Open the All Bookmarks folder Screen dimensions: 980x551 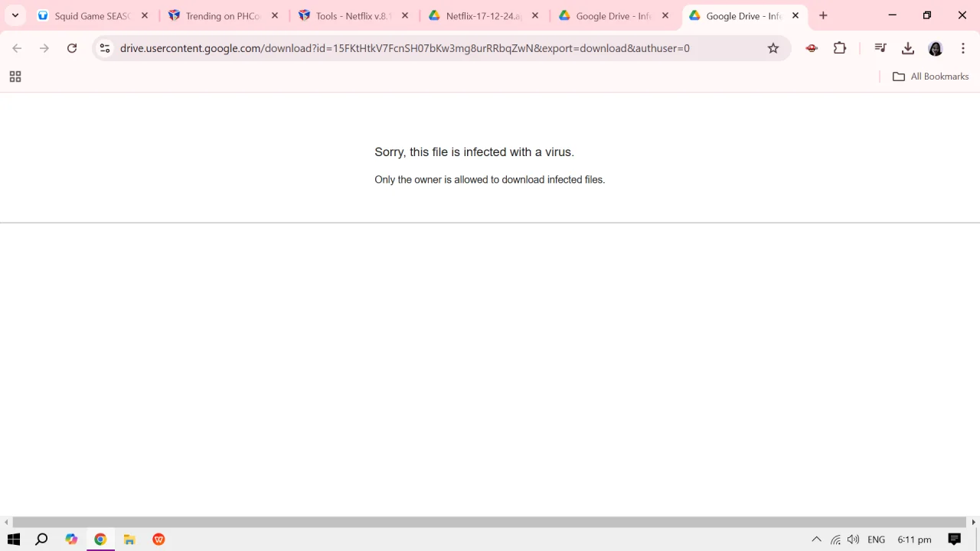click(x=930, y=77)
